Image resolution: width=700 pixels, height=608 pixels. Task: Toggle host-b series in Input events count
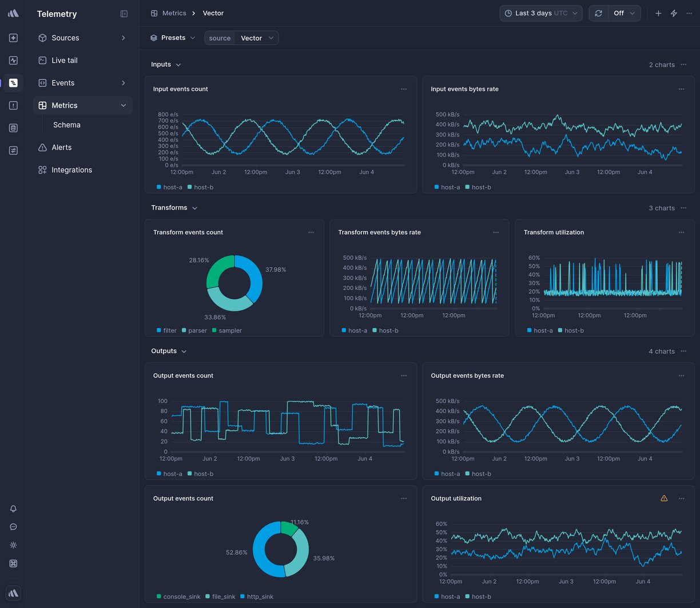tap(200, 187)
